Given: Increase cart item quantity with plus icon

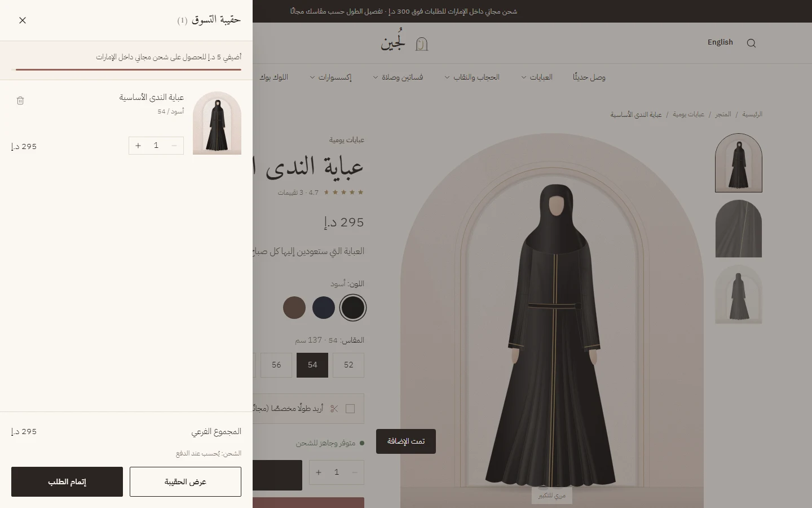Looking at the screenshot, I should pyautogui.click(x=138, y=146).
